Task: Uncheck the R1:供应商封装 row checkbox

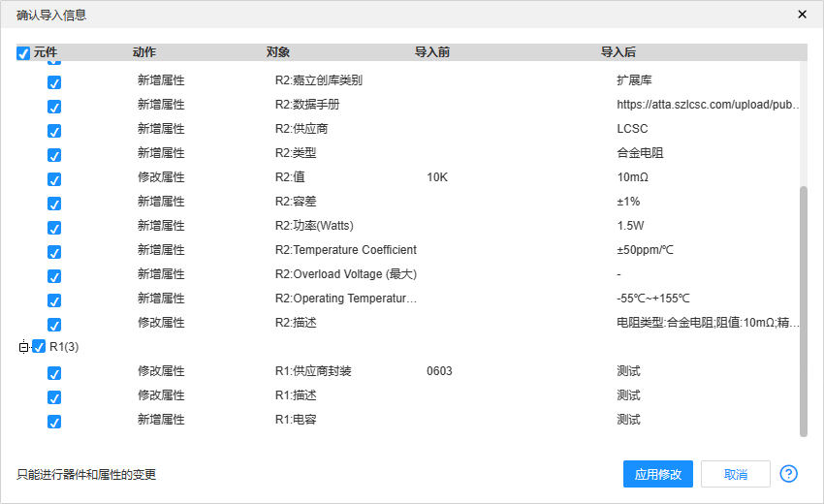Action: [54, 373]
